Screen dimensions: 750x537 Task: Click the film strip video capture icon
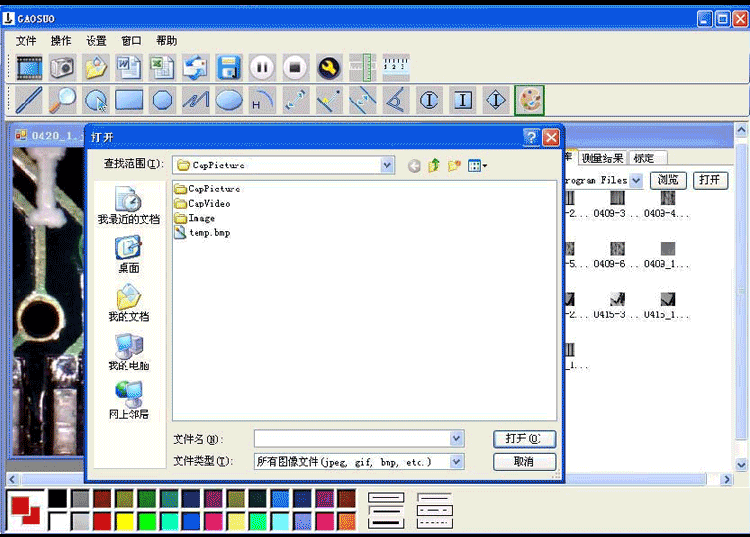(29, 67)
